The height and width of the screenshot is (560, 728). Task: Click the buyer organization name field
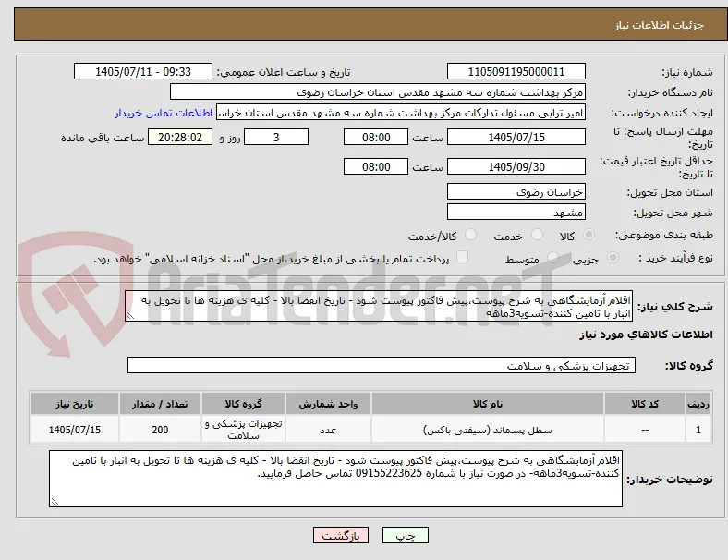point(378,92)
